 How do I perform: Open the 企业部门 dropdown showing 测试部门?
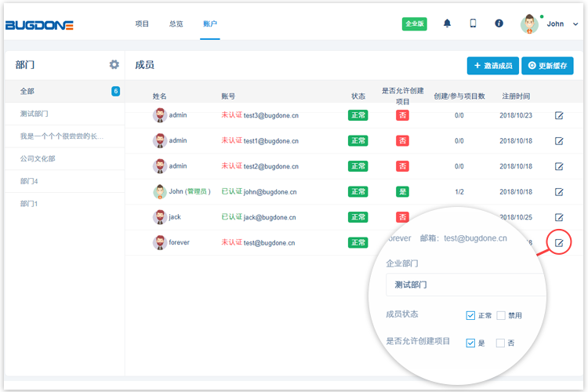[466, 285]
